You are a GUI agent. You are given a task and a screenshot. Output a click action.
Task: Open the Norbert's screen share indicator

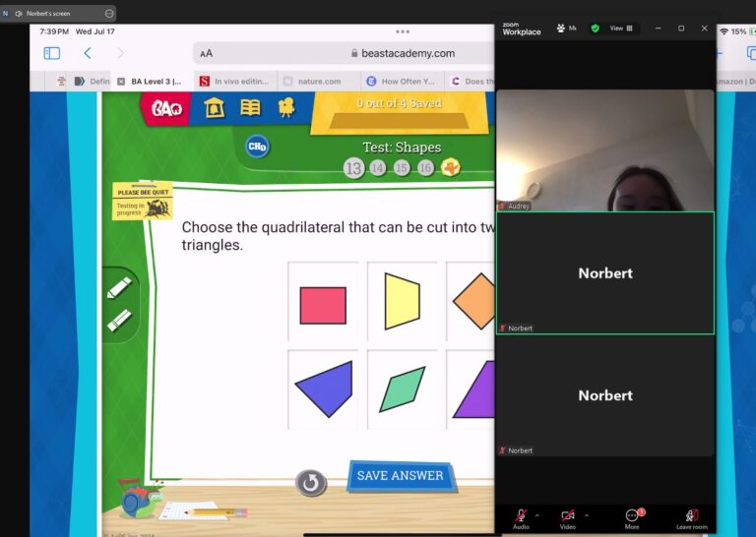(48, 14)
